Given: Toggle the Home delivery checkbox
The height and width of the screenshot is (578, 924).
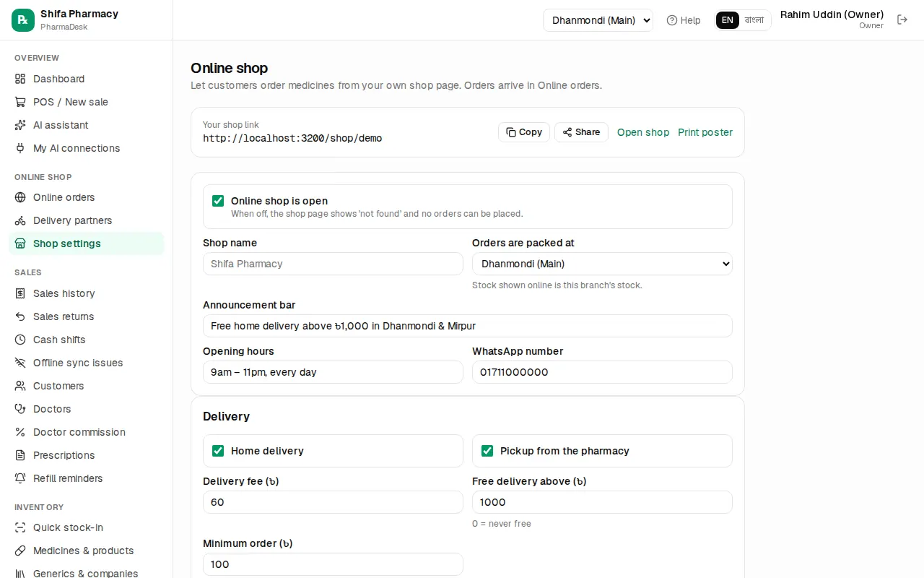Looking at the screenshot, I should (x=218, y=451).
